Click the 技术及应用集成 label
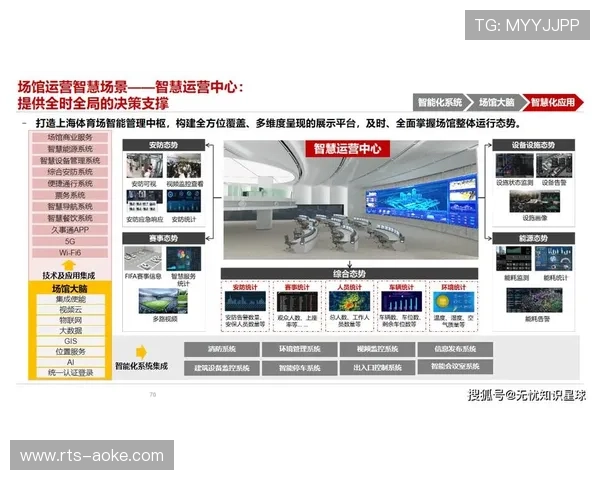Screen dimensions: 600x480 tap(68, 276)
